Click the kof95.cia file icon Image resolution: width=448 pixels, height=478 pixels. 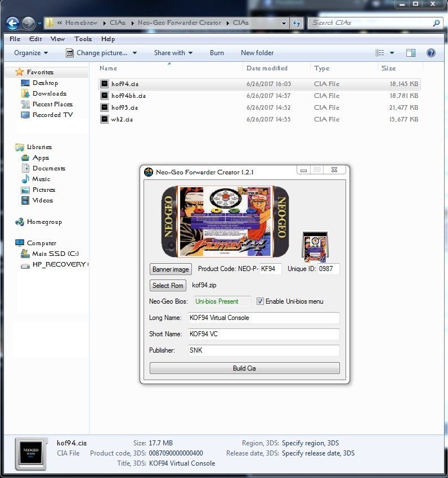click(104, 107)
